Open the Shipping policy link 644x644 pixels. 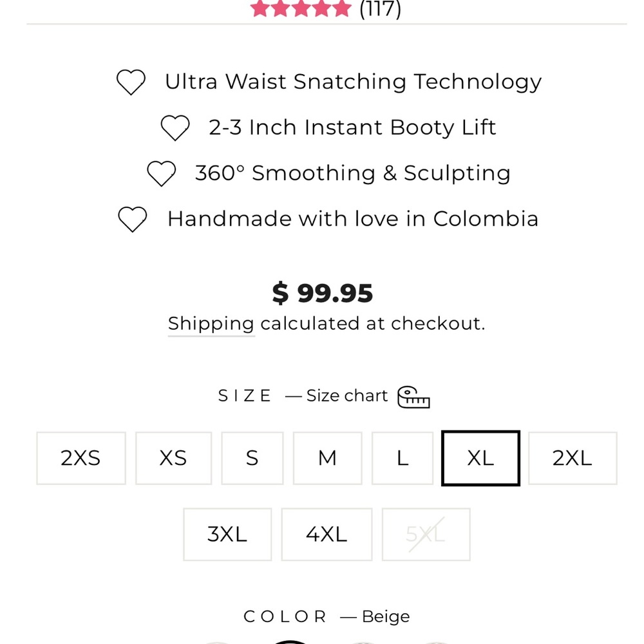click(x=211, y=323)
